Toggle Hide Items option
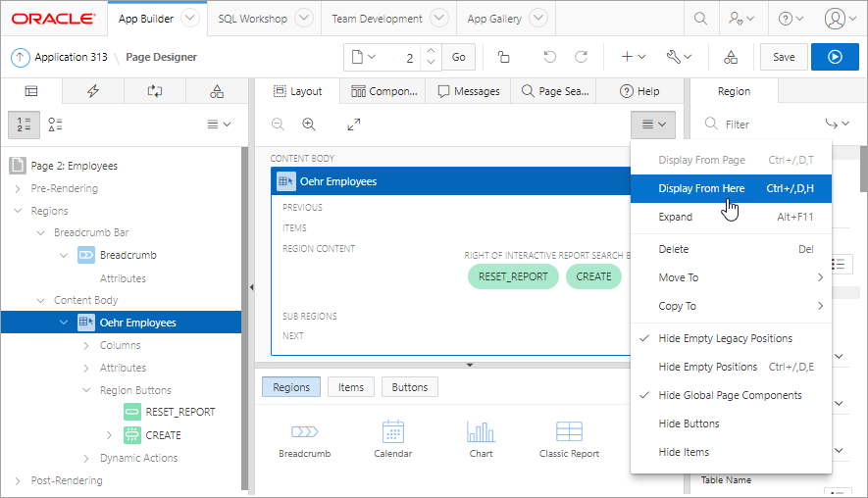 click(731, 452)
